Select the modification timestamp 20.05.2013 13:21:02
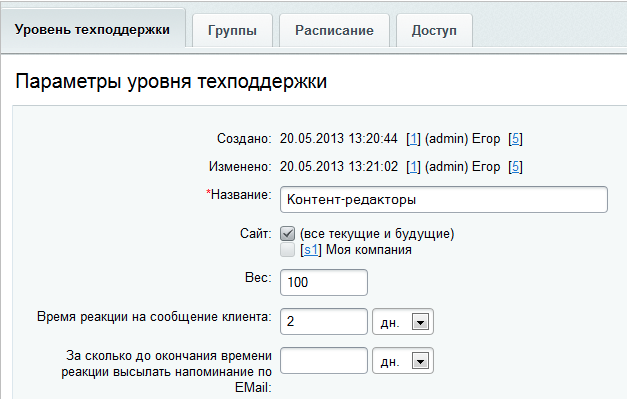This screenshot has height=399, width=627. [339, 167]
